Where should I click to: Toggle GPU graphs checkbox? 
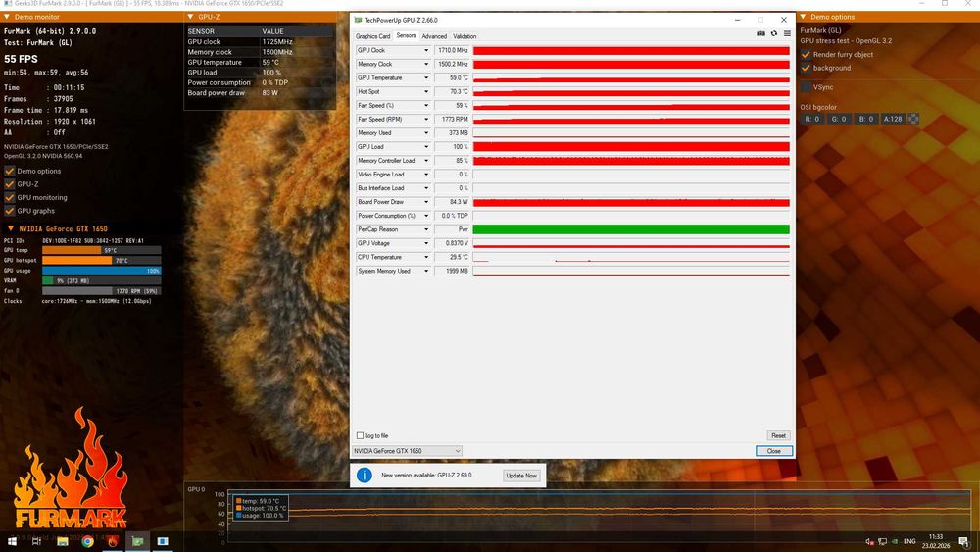(10, 211)
